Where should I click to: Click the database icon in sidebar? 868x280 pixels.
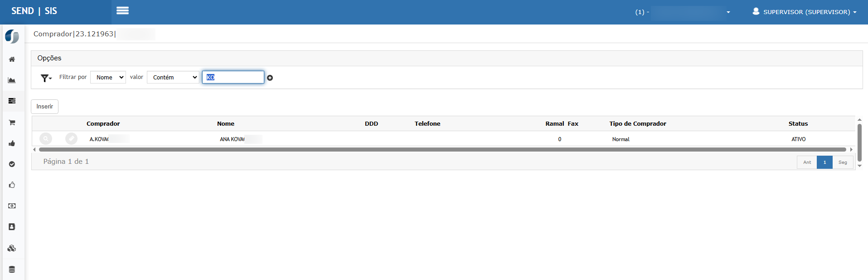click(x=12, y=270)
